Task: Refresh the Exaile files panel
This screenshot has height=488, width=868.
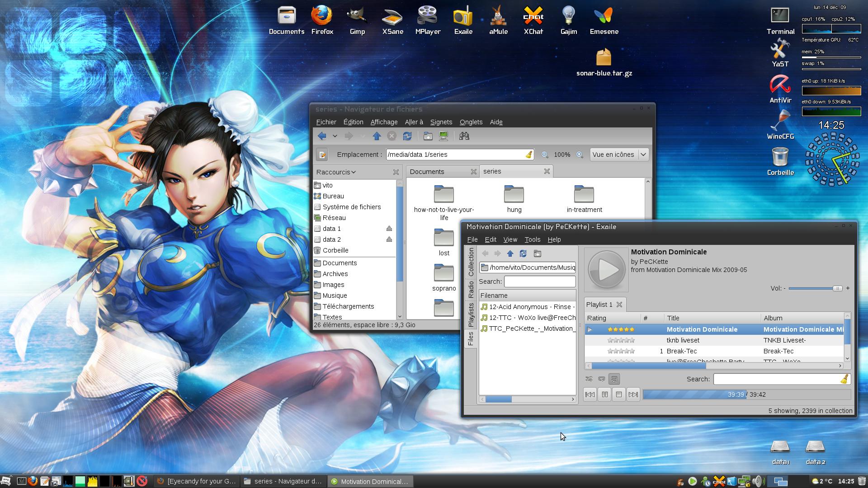Action: point(523,253)
